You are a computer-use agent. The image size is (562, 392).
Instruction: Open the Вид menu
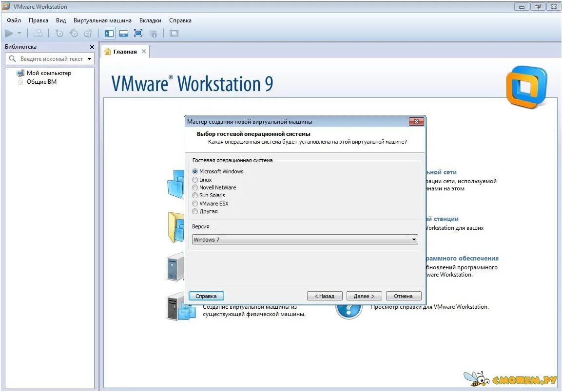tap(61, 20)
